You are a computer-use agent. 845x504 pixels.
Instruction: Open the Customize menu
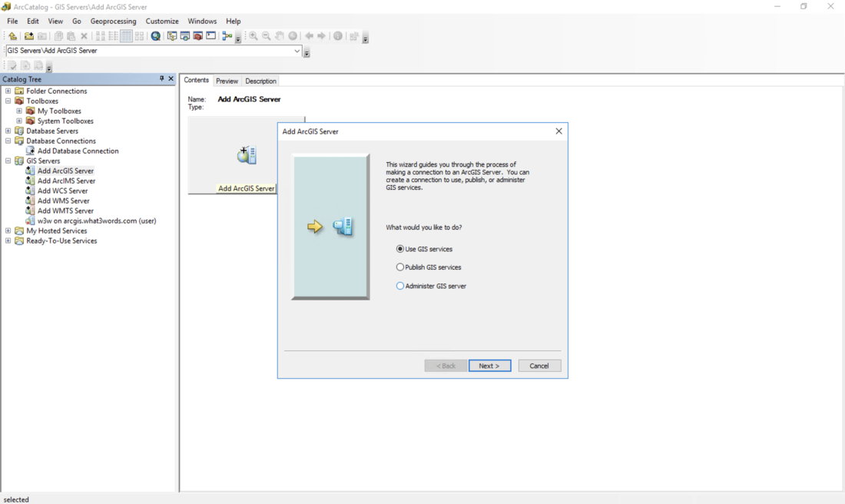click(x=162, y=21)
